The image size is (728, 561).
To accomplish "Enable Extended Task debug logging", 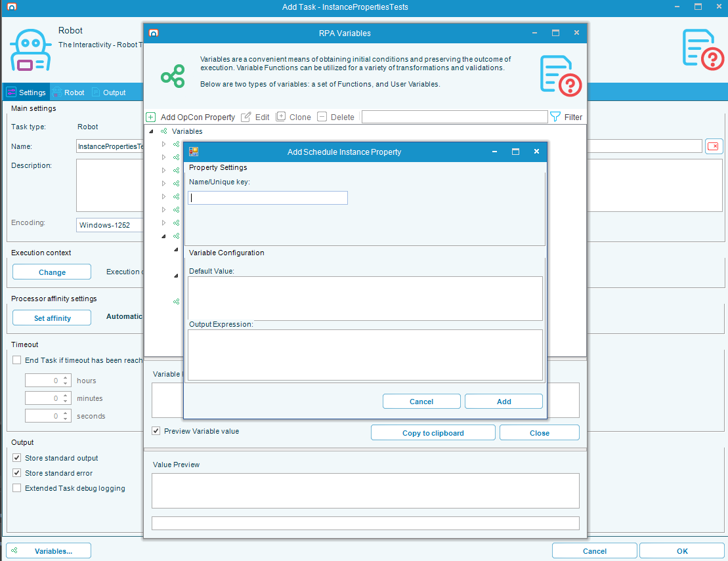I will click(x=16, y=488).
